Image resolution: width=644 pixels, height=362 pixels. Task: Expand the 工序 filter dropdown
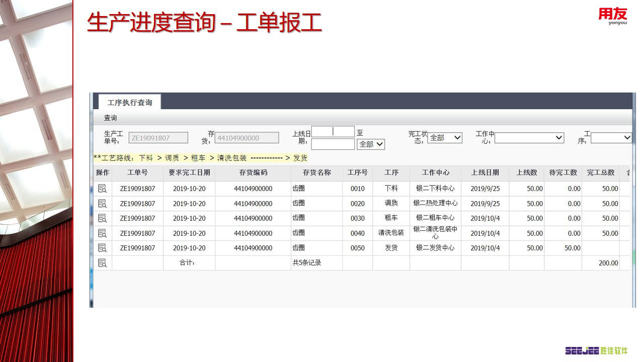click(x=611, y=137)
